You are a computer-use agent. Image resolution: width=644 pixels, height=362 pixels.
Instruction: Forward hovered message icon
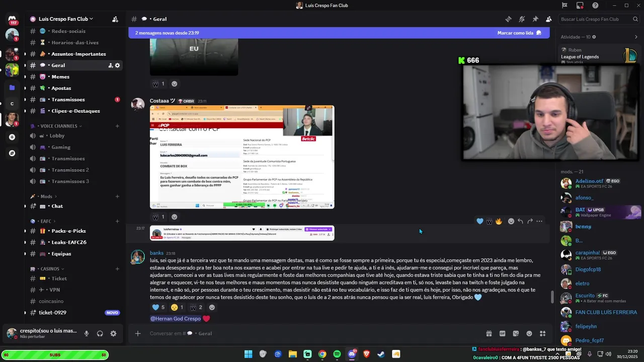530,221
